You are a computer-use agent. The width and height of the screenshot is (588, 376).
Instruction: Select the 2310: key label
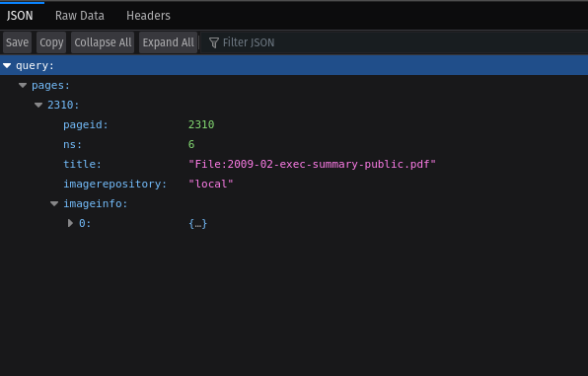(x=63, y=105)
